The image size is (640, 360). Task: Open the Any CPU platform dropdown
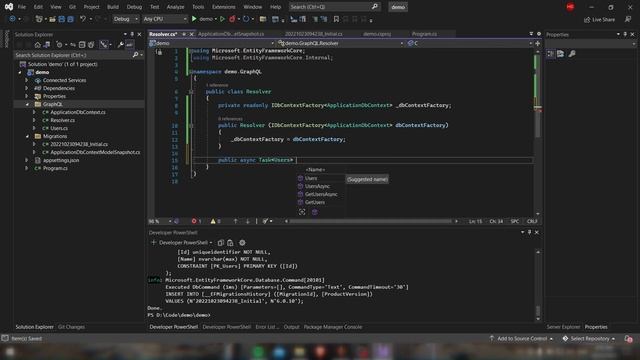click(165, 19)
